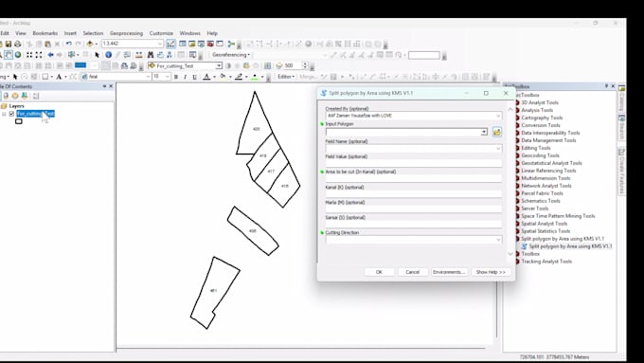Open the Editor Toolbar icon
Screen dimensions: 644x363
[x=170, y=44]
